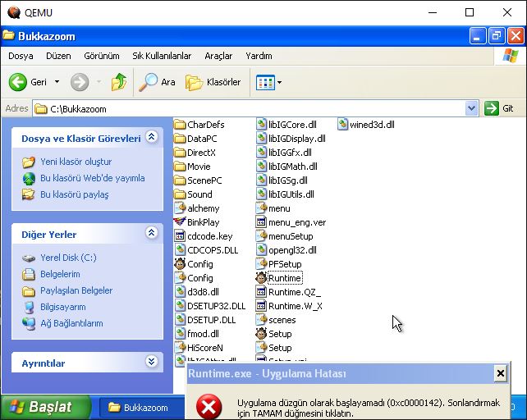Open the Yardım menu
Screen dimensions: 527x420
tap(259, 56)
